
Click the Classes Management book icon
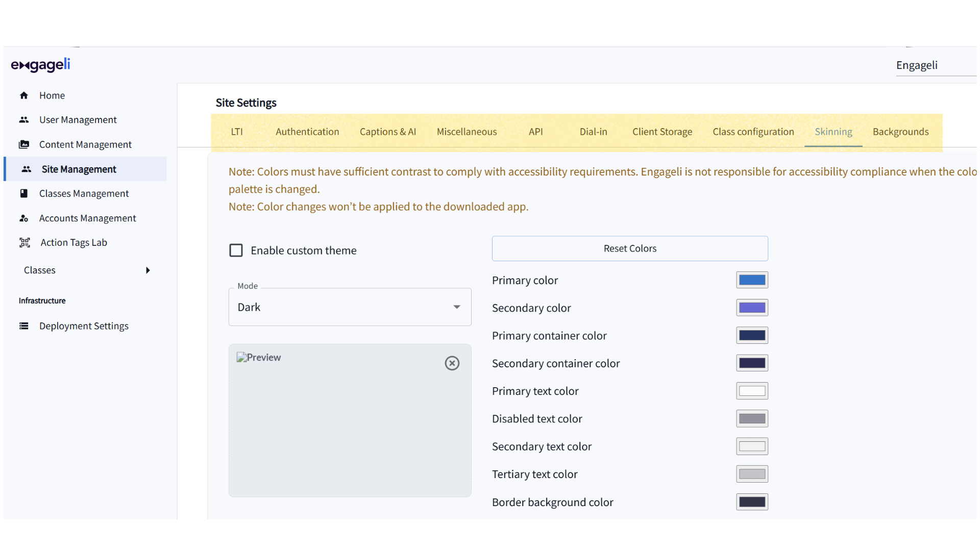[x=23, y=193]
